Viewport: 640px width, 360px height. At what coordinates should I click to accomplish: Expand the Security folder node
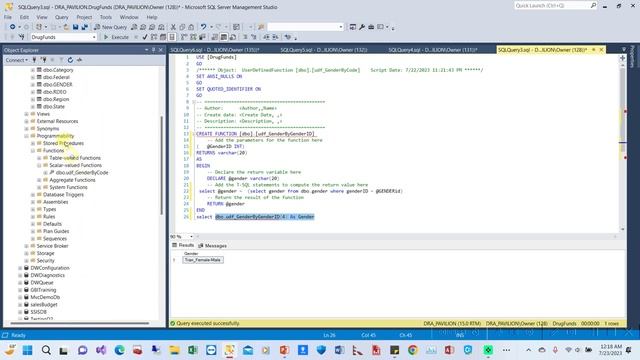(27, 260)
